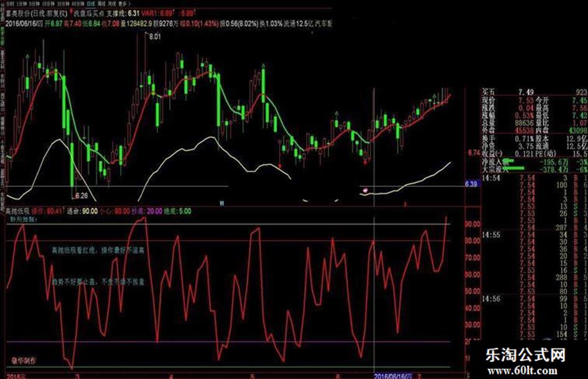Select the 15分钟 period tab

[x=48, y=3]
